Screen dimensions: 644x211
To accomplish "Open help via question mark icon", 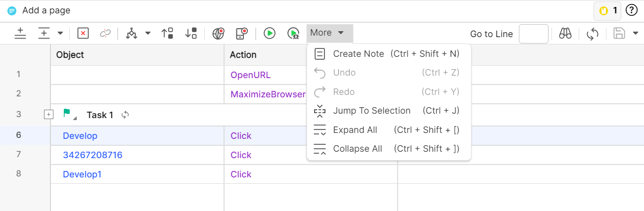I will tap(632, 10).
